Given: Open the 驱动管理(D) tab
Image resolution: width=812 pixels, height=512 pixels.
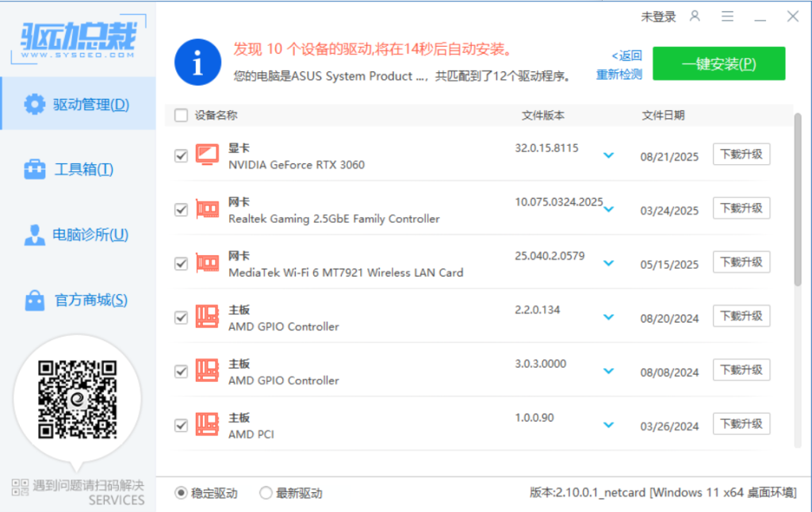Looking at the screenshot, I should [79, 104].
